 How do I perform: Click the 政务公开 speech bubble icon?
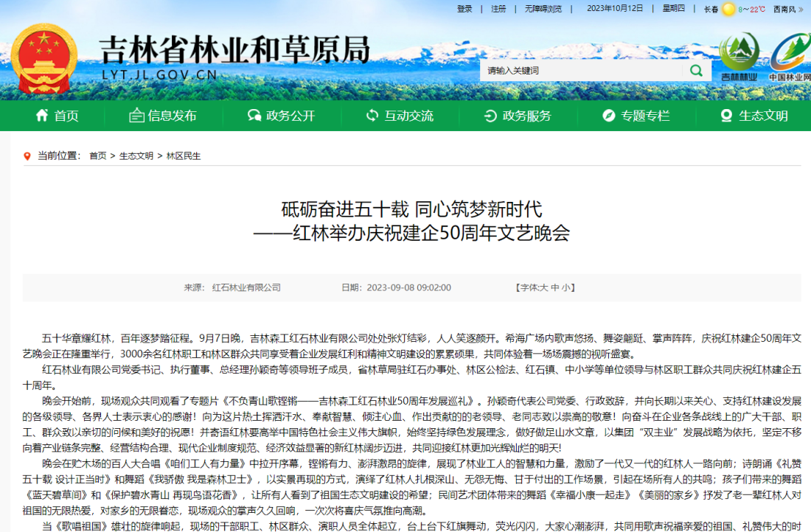point(254,115)
